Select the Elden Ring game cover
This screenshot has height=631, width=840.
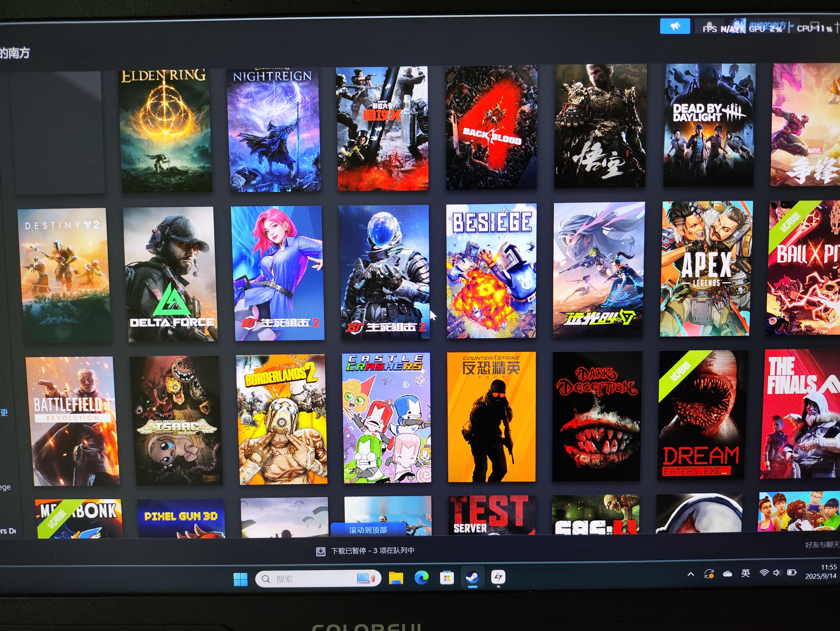point(165,130)
